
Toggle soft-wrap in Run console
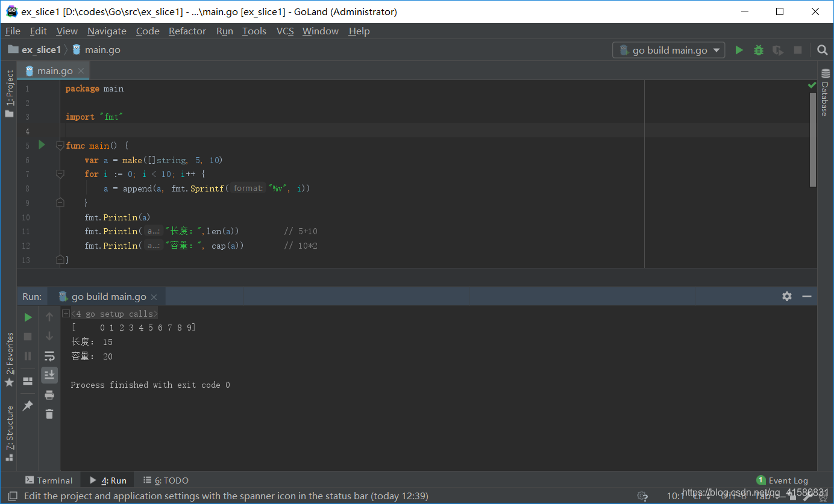[x=49, y=356]
